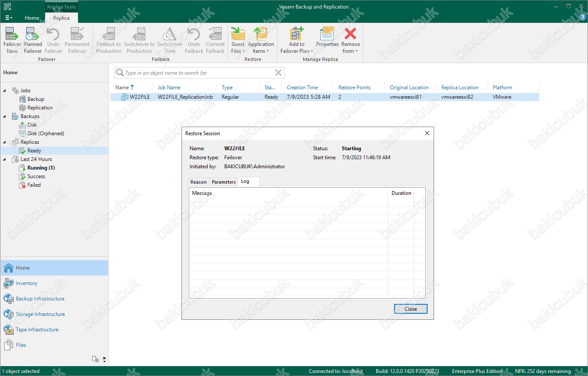Sort by Original Location column header
Image resolution: width=588 pixels, height=376 pixels.
click(409, 87)
